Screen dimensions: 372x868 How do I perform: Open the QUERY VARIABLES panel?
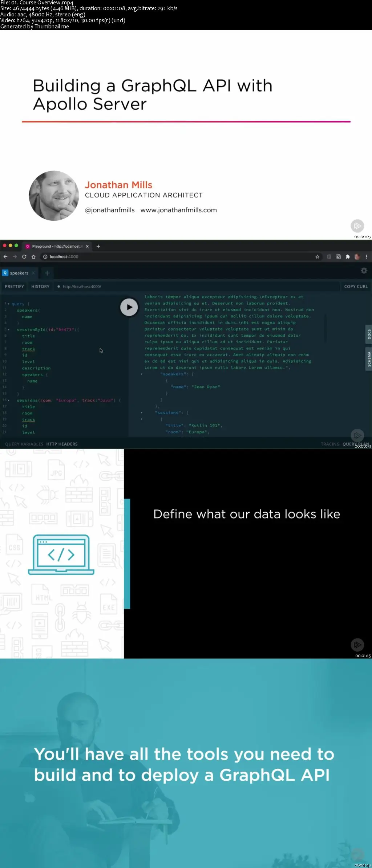[x=24, y=444]
